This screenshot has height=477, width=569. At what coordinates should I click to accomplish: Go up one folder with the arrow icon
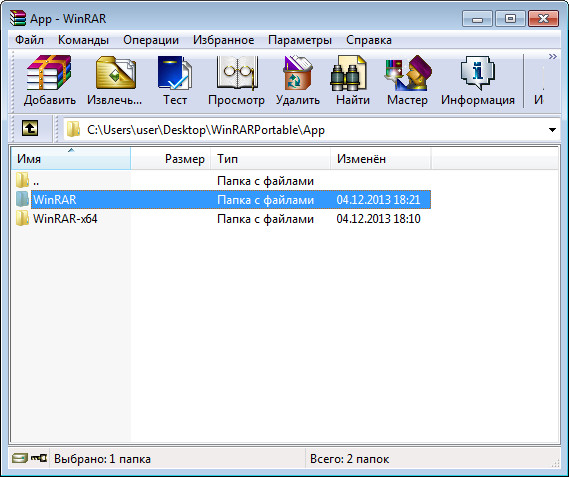[30, 129]
